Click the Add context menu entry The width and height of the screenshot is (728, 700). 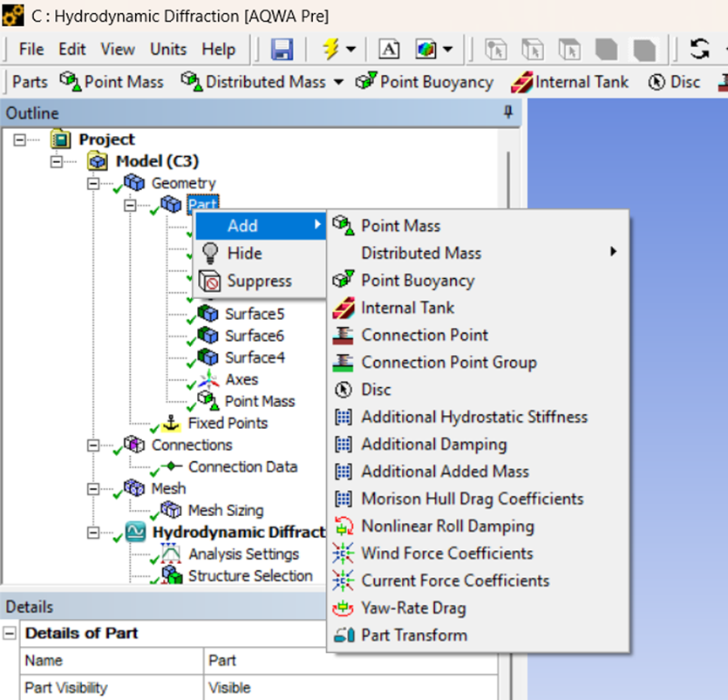[x=261, y=226]
